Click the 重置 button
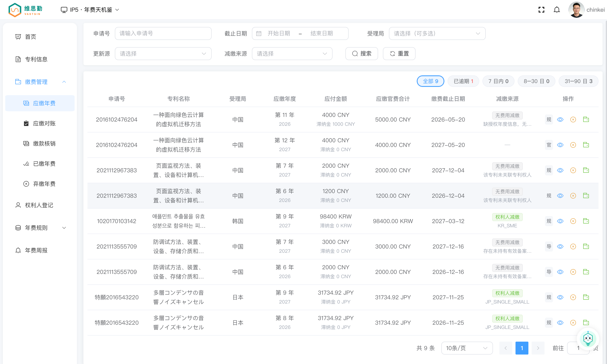 399,53
